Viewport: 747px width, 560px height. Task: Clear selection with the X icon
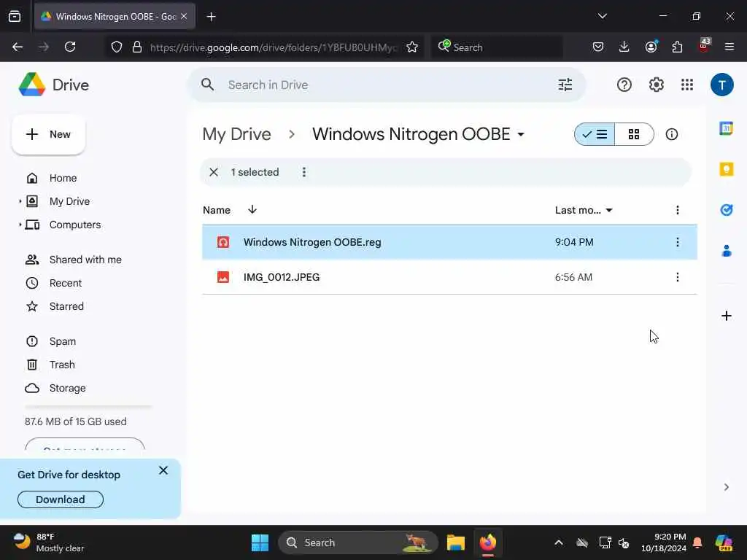pyautogui.click(x=214, y=172)
